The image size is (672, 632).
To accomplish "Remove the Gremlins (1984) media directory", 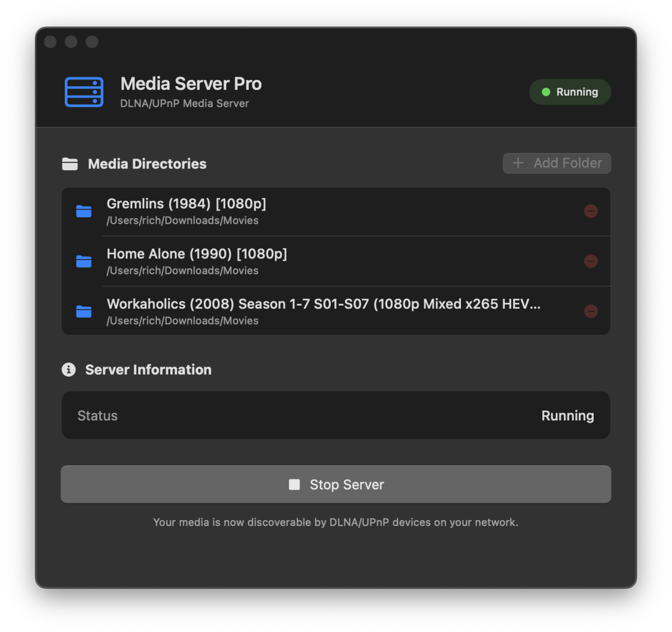I will click(591, 212).
